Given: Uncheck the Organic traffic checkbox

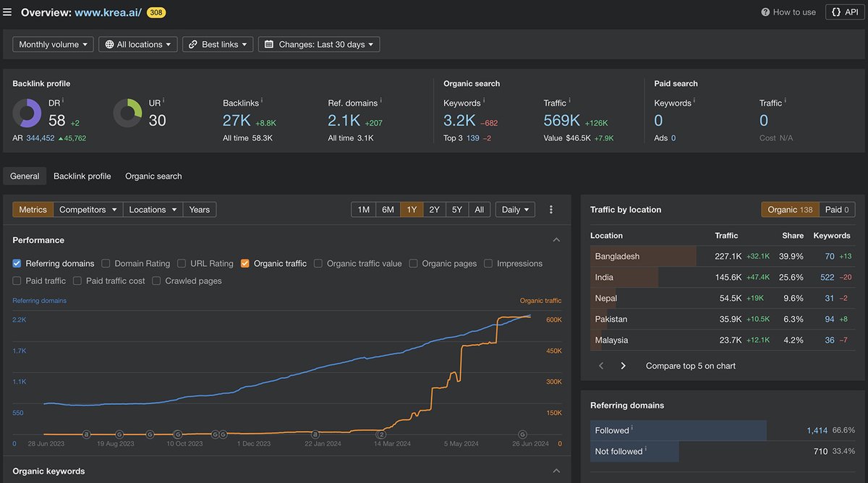Looking at the screenshot, I should 245,264.
